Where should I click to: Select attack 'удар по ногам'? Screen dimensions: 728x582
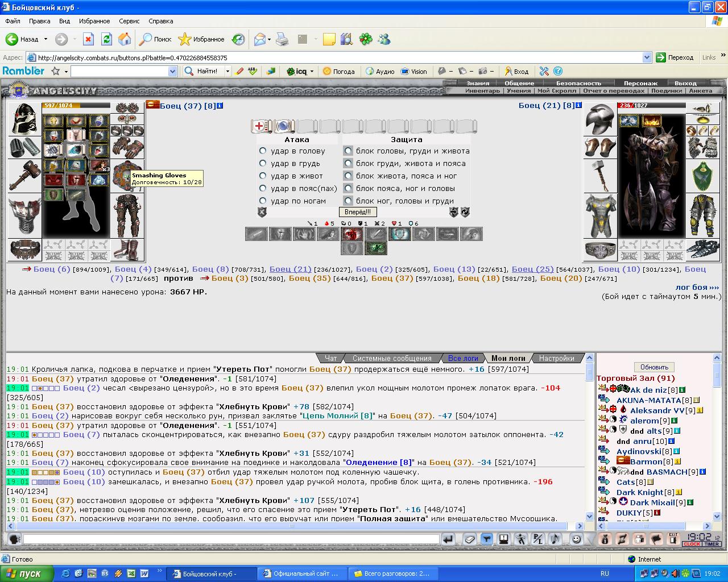tap(263, 201)
